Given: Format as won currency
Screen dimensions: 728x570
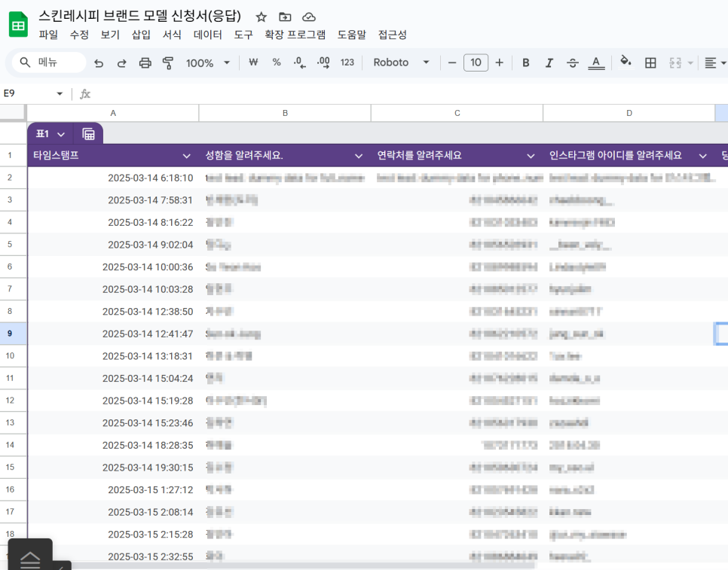Looking at the screenshot, I should click(253, 62).
